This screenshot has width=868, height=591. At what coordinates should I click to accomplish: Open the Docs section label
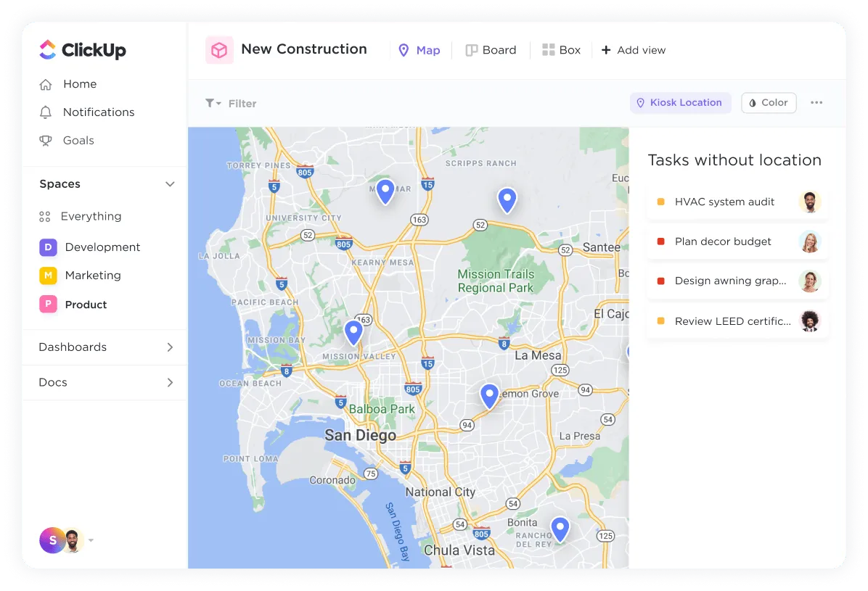click(x=53, y=382)
